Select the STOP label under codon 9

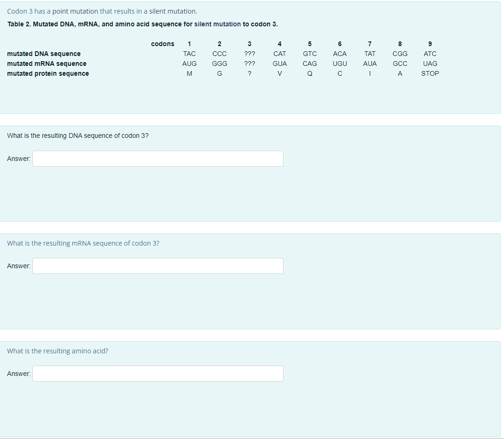point(430,73)
